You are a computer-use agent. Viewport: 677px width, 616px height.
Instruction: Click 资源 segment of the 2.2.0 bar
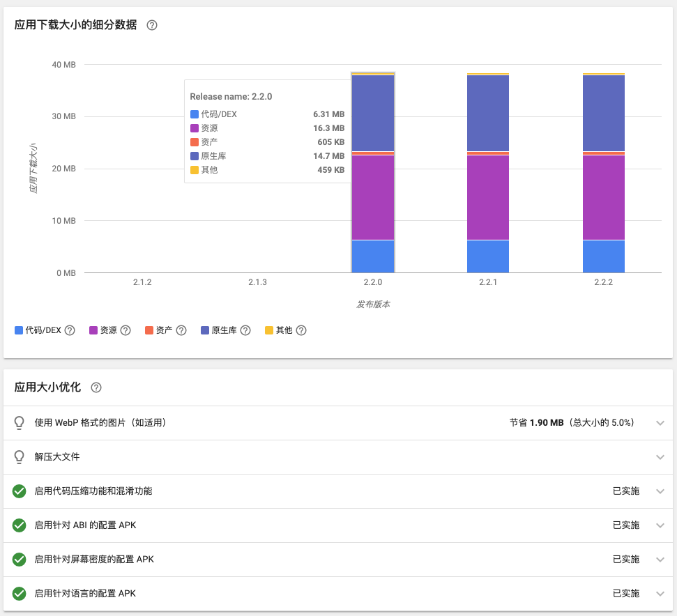[x=372, y=198]
